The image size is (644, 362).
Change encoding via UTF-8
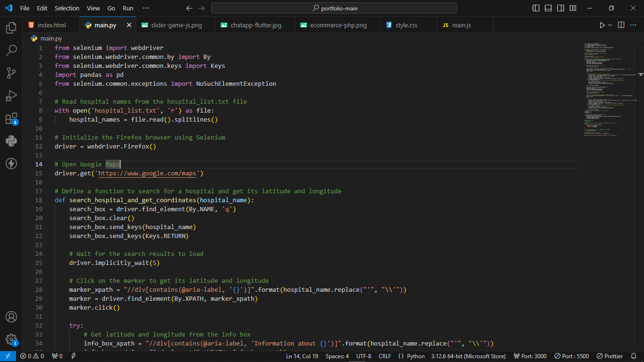[364, 356]
